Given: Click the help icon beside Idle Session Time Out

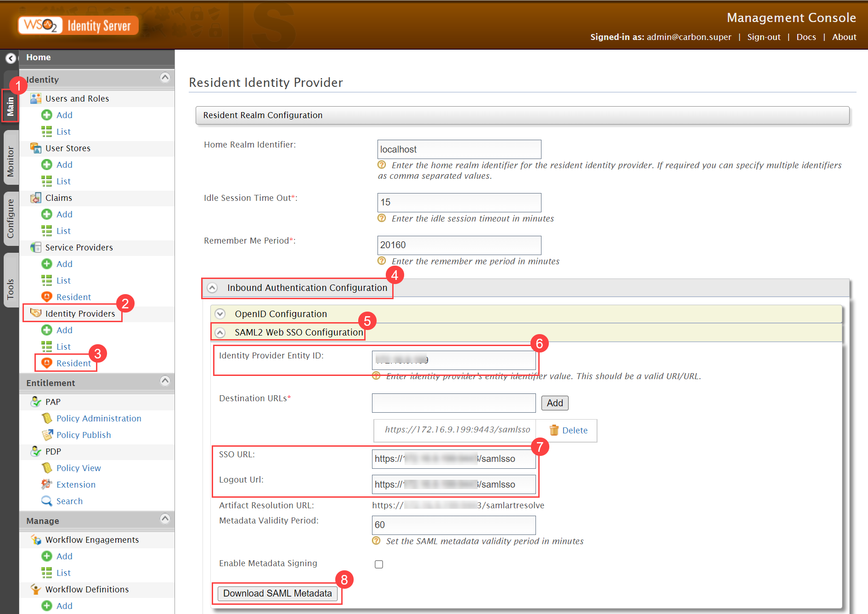Looking at the screenshot, I should pos(382,218).
